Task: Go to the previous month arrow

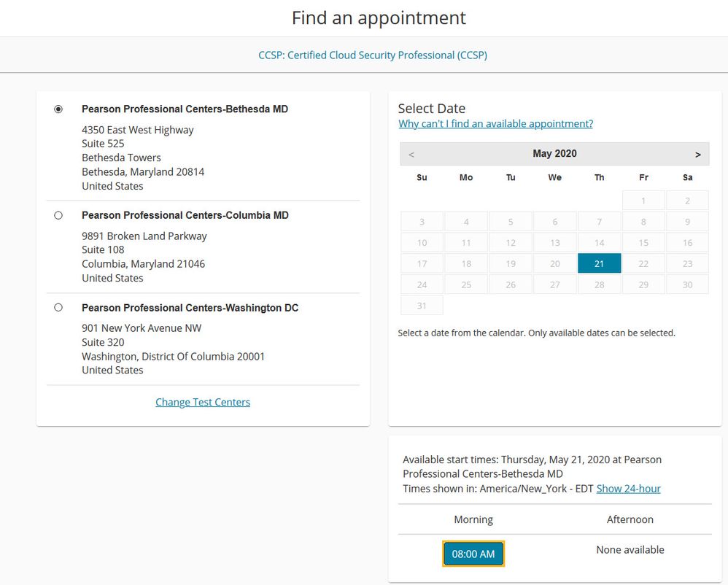Action: click(411, 154)
